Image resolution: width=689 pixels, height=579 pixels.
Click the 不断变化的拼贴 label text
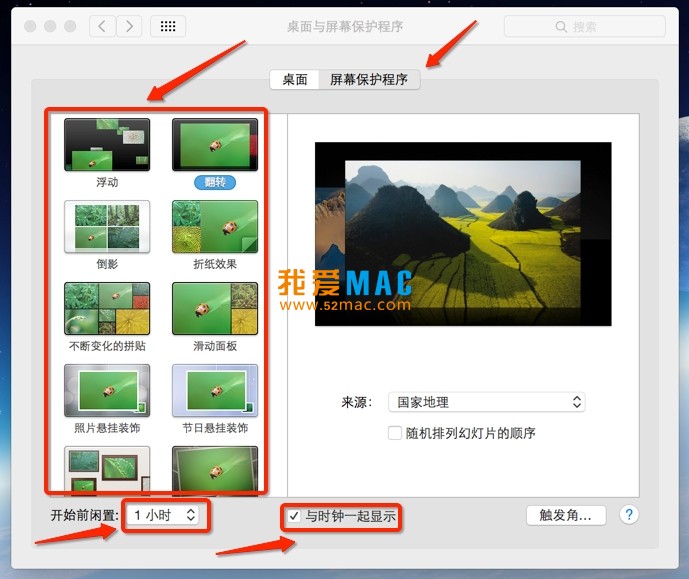click(x=107, y=346)
